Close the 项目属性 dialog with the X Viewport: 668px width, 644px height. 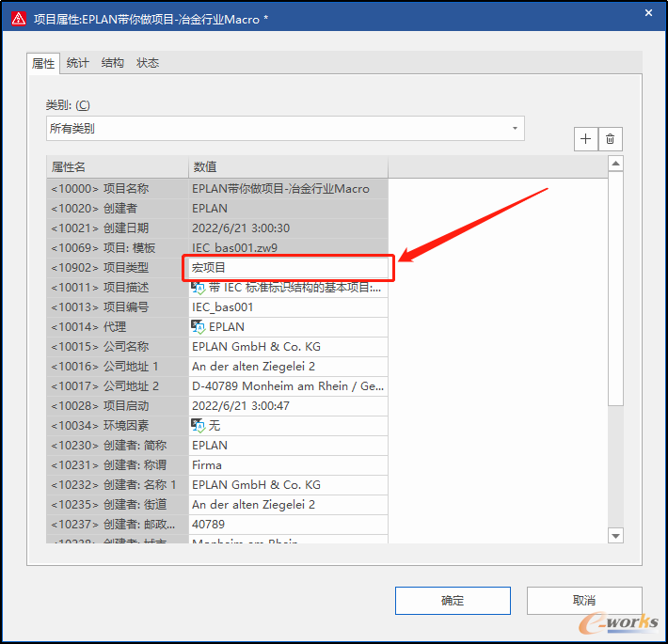[x=648, y=13]
